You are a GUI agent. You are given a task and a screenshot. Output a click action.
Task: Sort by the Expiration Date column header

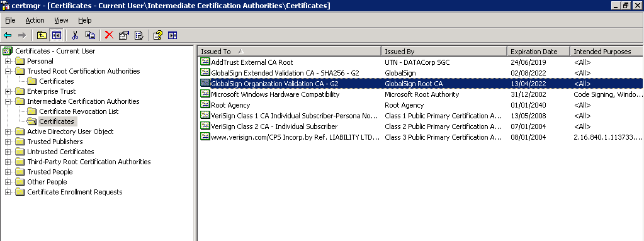click(538, 52)
